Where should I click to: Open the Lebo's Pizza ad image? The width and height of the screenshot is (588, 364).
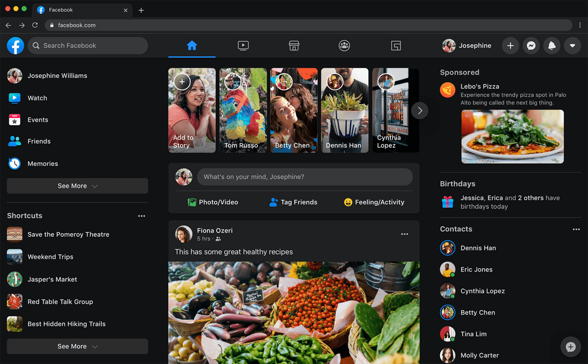[512, 137]
